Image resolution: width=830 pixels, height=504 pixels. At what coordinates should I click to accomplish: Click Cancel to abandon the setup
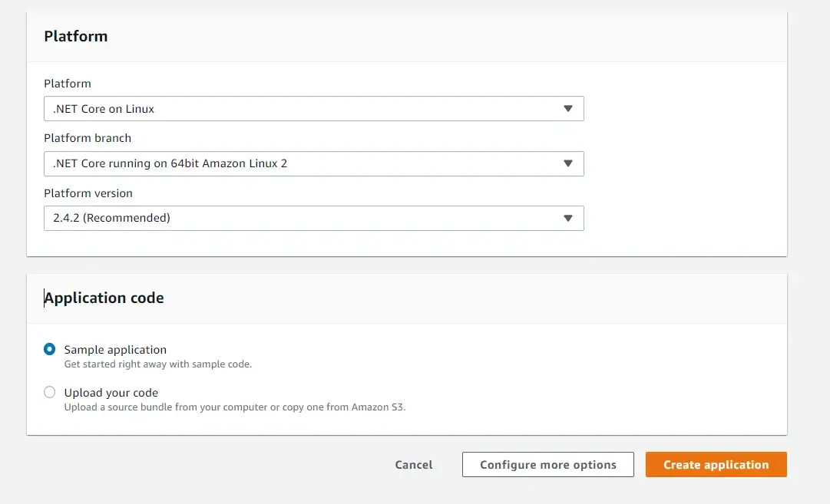(413, 464)
